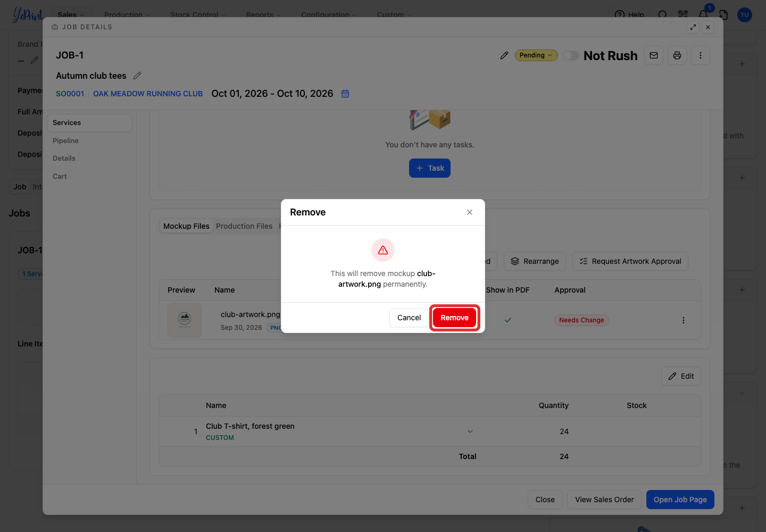Screen dimensions: 766x532
Task: Open the job more-options kebab menu
Action: [x=701, y=55]
